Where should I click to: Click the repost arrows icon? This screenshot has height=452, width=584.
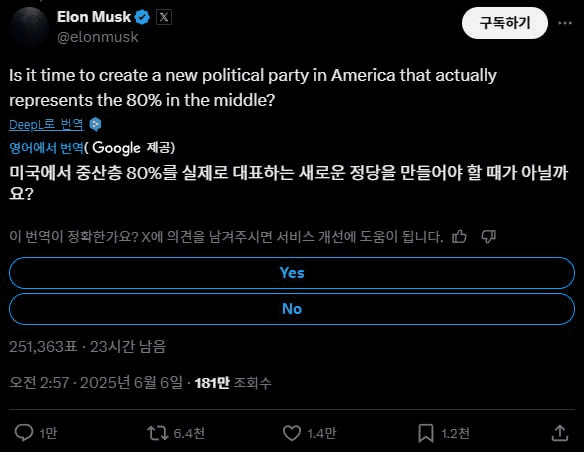pyautogui.click(x=158, y=433)
